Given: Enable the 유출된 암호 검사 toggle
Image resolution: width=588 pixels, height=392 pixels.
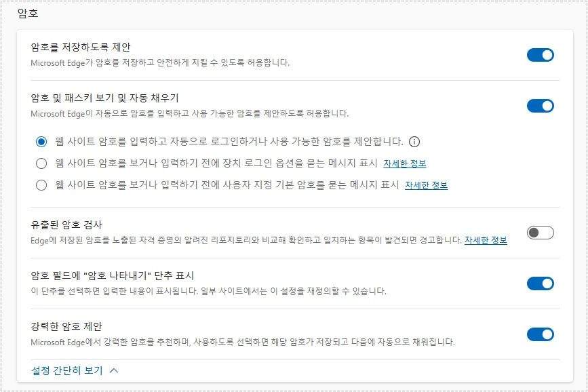Looking at the screenshot, I should (541, 233).
